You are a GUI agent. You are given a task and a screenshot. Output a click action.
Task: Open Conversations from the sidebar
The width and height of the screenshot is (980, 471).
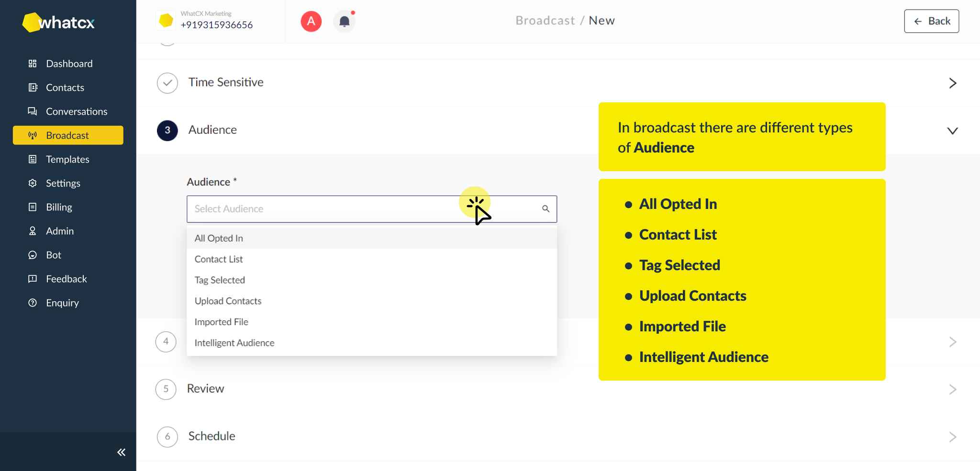33,111
